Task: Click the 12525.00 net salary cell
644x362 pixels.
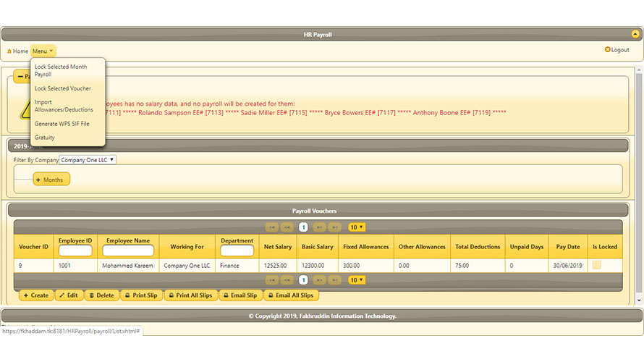Action: 278,266
